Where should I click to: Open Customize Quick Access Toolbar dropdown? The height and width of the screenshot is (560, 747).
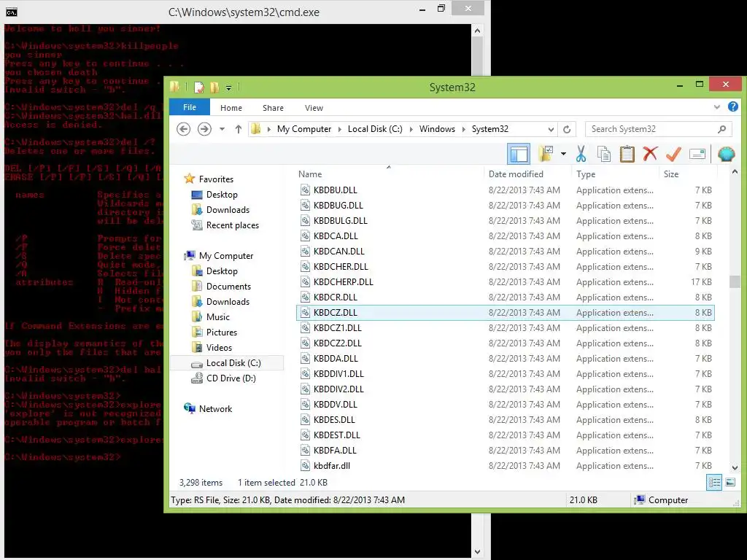(228, 87)
